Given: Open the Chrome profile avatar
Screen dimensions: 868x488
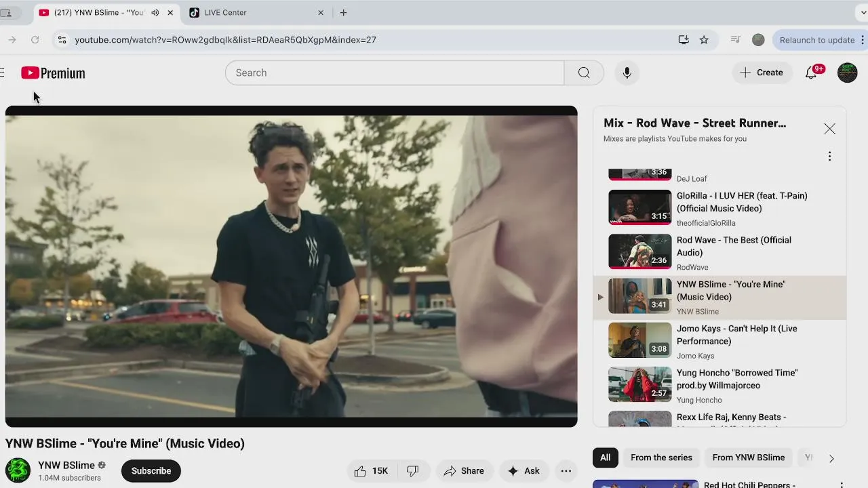Looking at the screenshot, I should [758, 40].
